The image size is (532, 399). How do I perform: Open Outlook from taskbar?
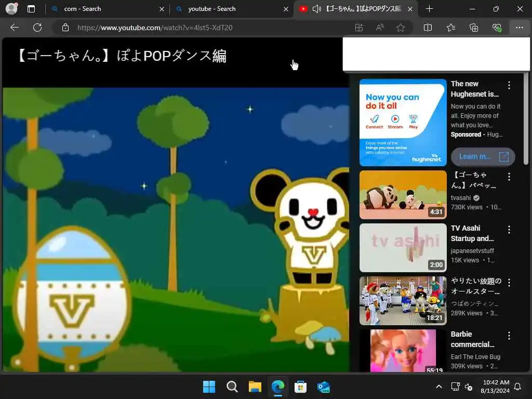click(323, 387)
